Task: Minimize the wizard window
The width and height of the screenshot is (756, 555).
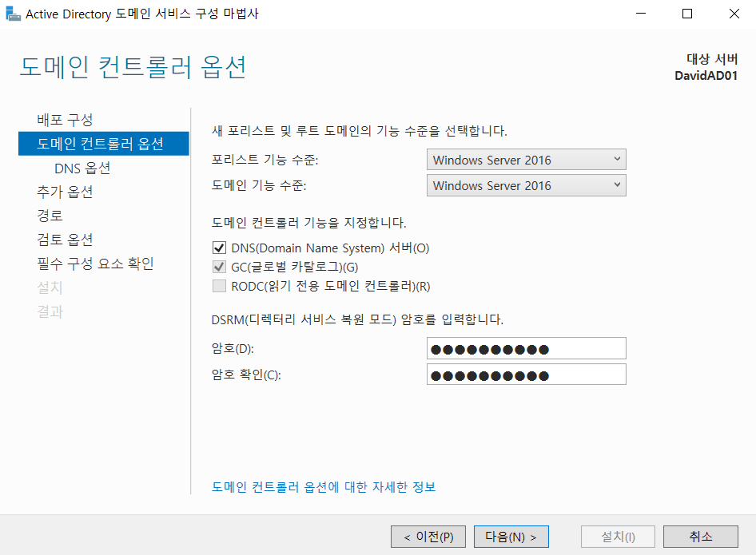Action: [x=641, y=14]
